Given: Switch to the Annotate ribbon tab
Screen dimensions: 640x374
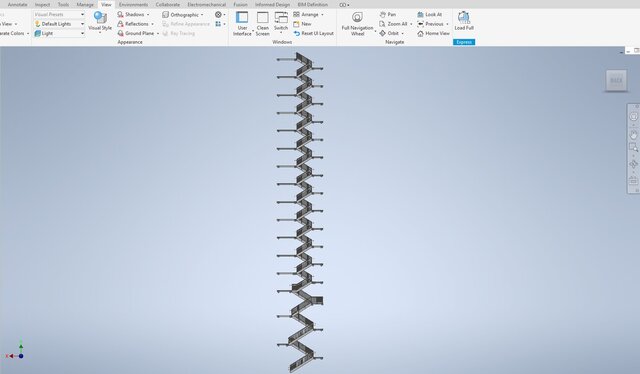Looking at the screenshot, I should coord(18,4).
